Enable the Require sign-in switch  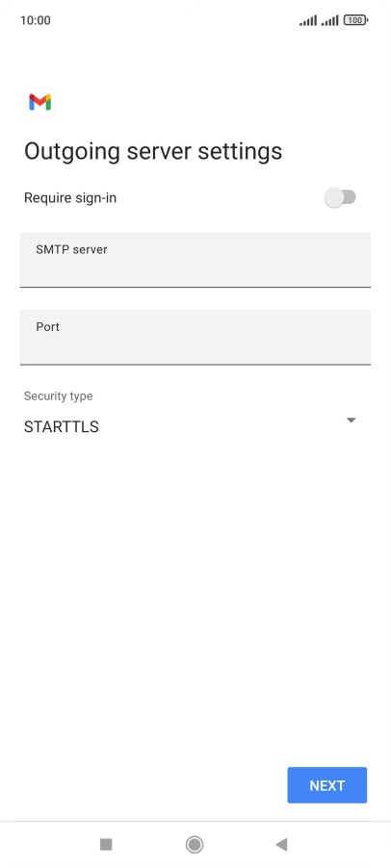point(340,197)
